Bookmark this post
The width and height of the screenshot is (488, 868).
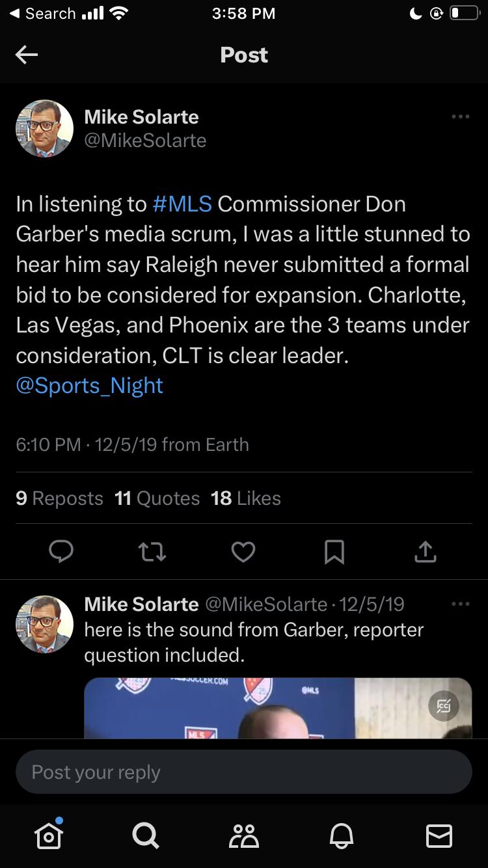pos(334,552)
